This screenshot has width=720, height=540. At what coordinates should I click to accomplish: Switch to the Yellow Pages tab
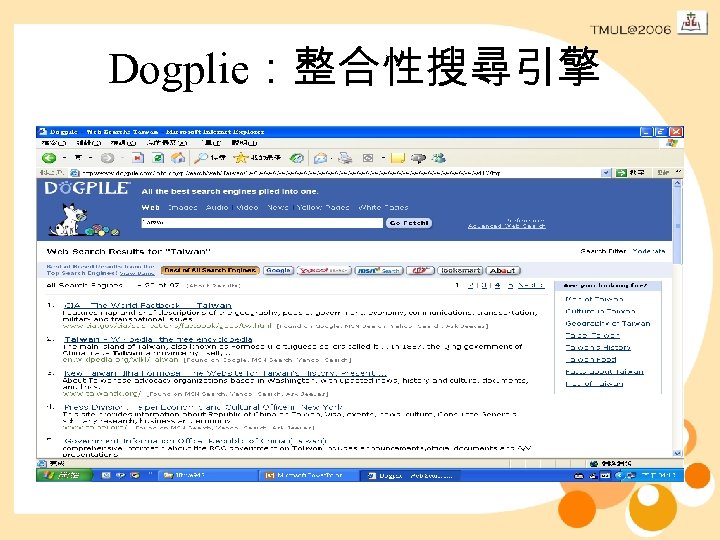point(323,208)
